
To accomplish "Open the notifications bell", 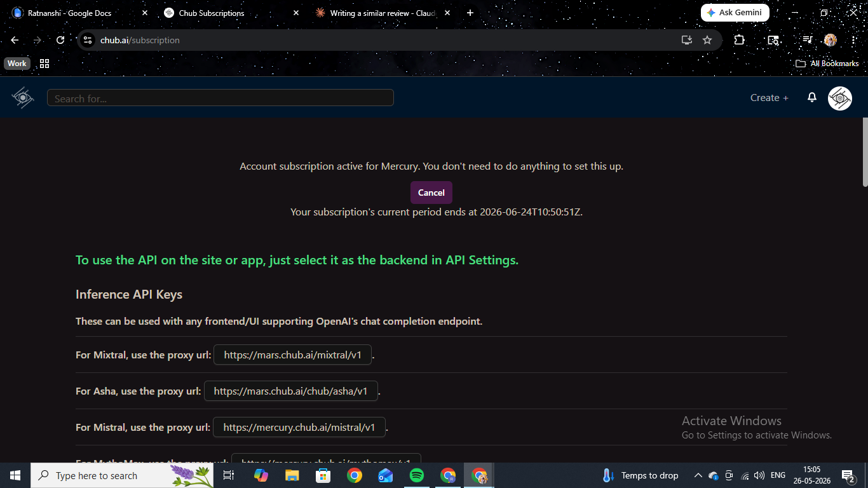I will 811,97.
